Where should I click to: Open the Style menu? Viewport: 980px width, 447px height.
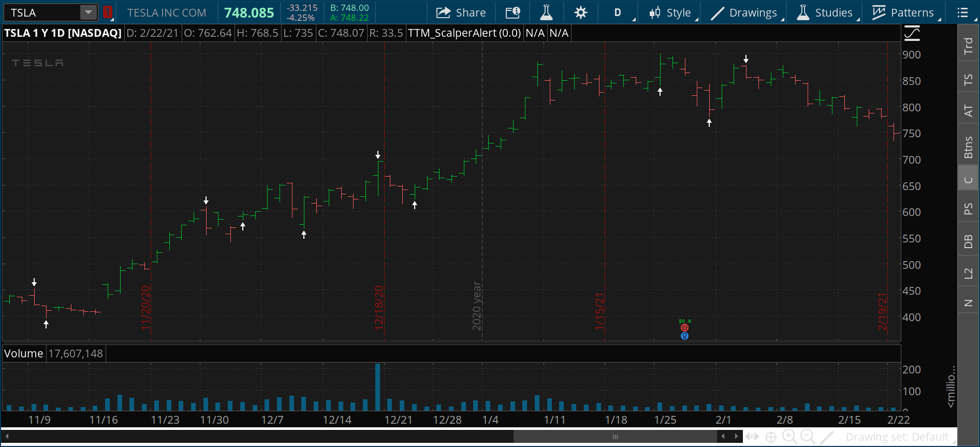tap(671, 12)
